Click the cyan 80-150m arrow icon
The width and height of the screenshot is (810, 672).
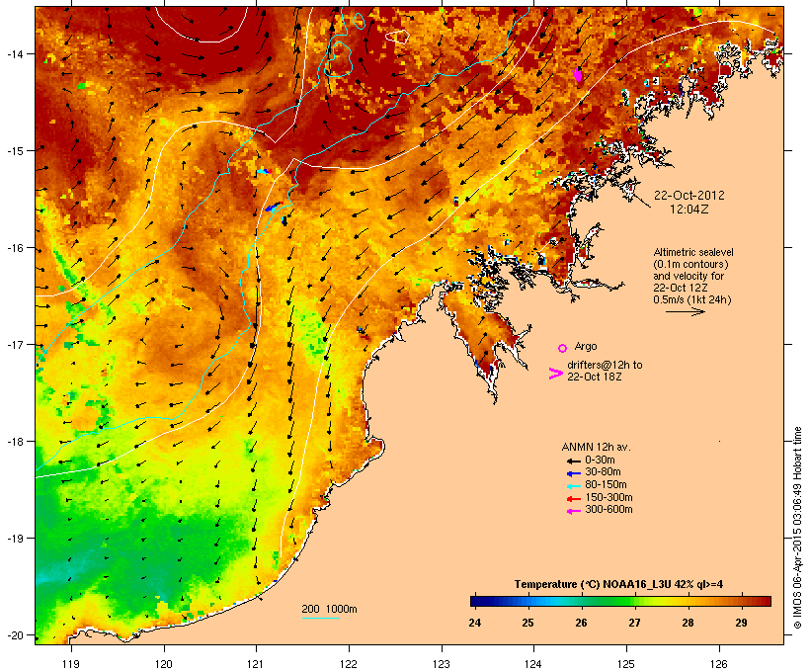coord(573,486)
